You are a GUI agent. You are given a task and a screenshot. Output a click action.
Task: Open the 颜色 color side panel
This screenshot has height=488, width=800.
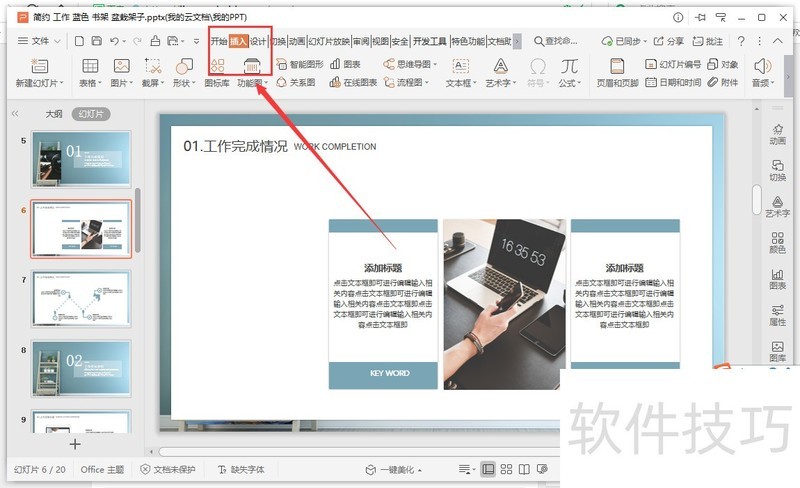click(777, 242)
